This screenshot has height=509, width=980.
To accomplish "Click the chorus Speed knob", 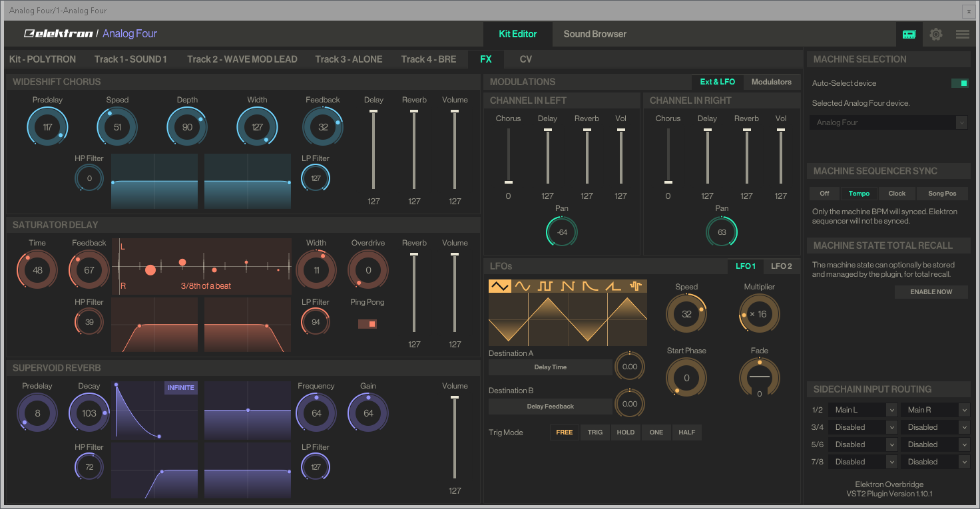I will pyautogui.click(x=117, y=126).
